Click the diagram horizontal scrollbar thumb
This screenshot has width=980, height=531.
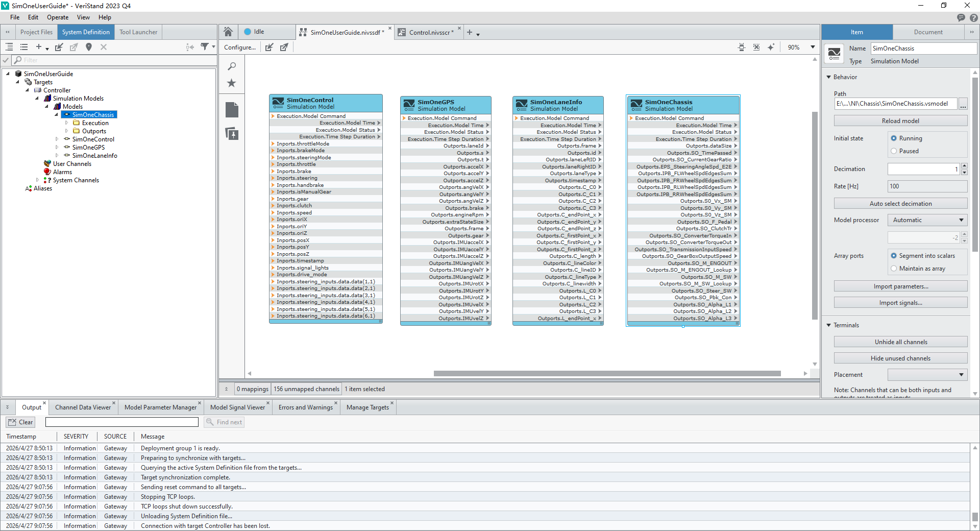click(x=607, y=374)
